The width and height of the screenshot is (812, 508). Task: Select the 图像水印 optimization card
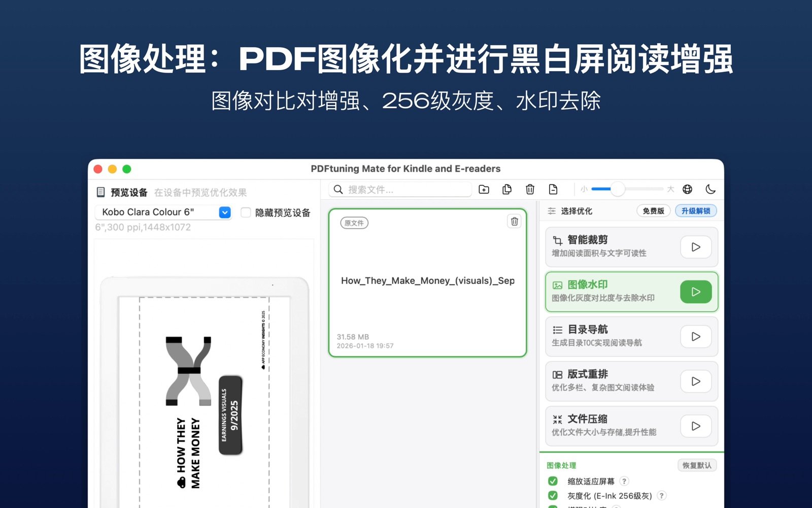(x=631, y=292)
